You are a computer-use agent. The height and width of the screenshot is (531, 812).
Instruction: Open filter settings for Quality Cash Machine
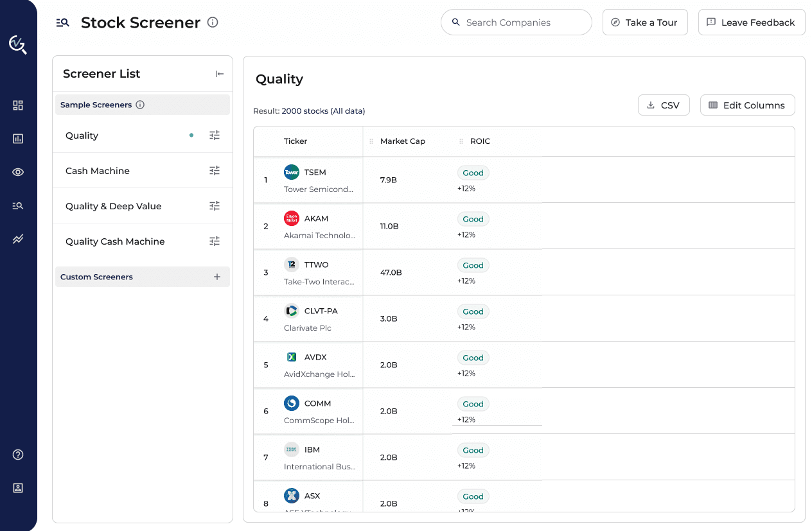point(215,241)
